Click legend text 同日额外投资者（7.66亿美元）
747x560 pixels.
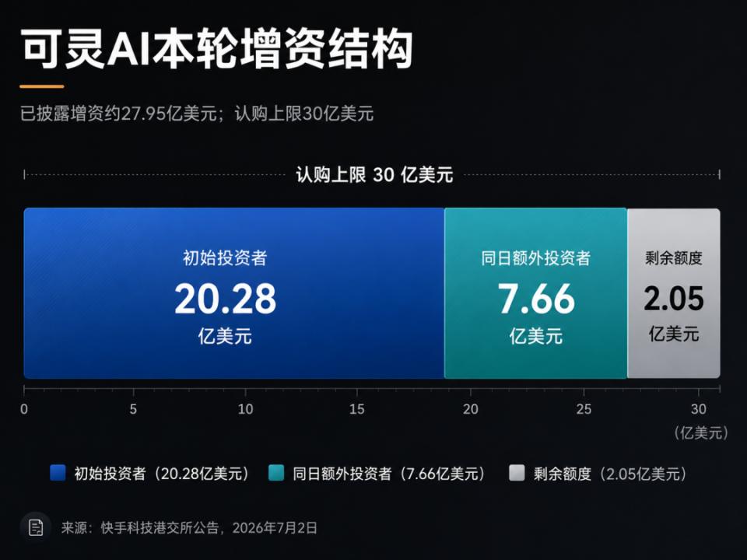(x=390, y=474)
